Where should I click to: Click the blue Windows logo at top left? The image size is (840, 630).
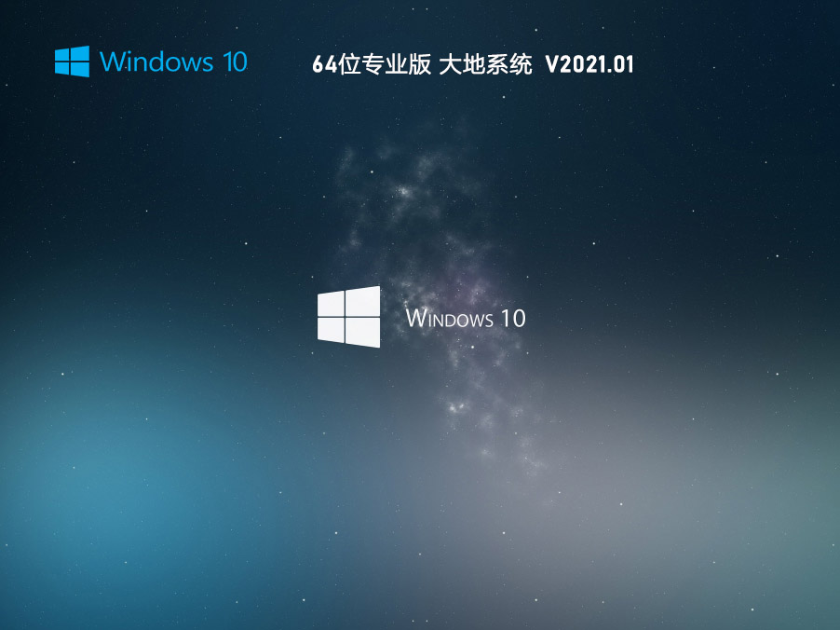tap(72, 62)
